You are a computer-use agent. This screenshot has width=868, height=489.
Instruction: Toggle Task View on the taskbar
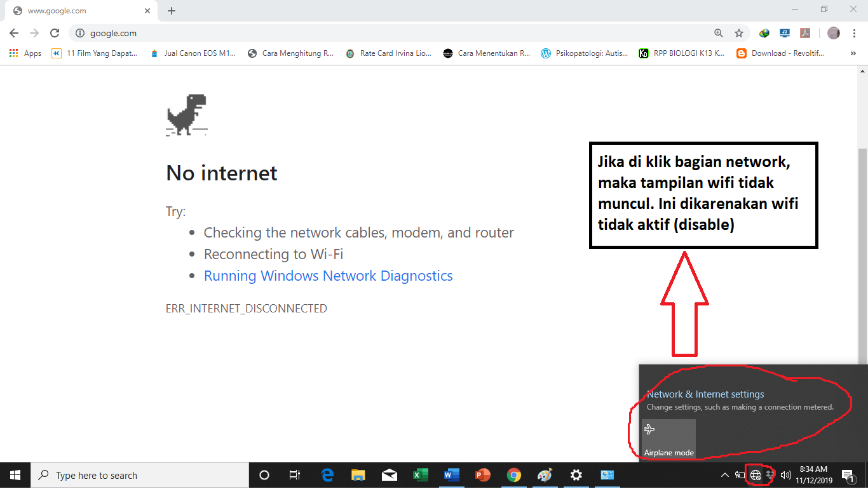[295, 475]
